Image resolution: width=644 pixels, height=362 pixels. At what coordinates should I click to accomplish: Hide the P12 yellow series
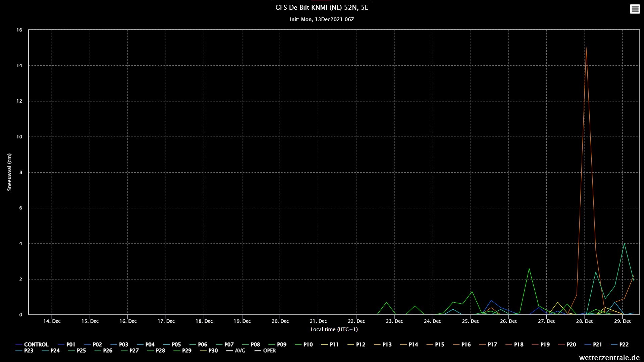(x=360, y=345)
